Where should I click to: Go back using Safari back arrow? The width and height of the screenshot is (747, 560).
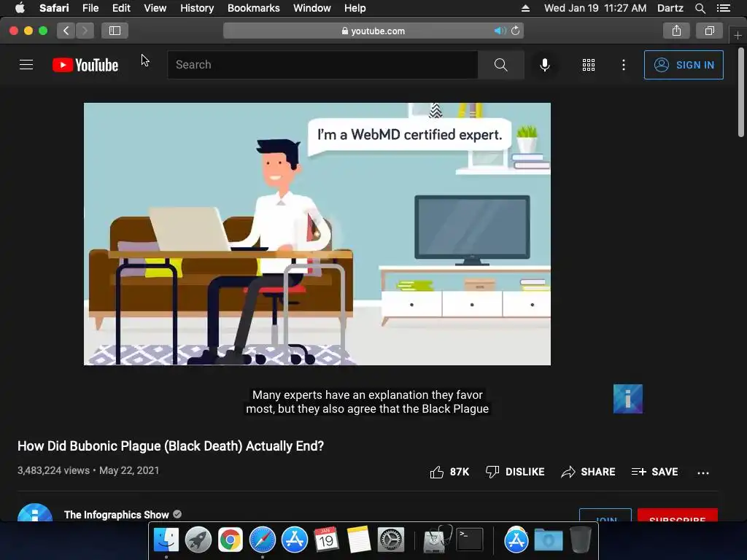[66, 31]
